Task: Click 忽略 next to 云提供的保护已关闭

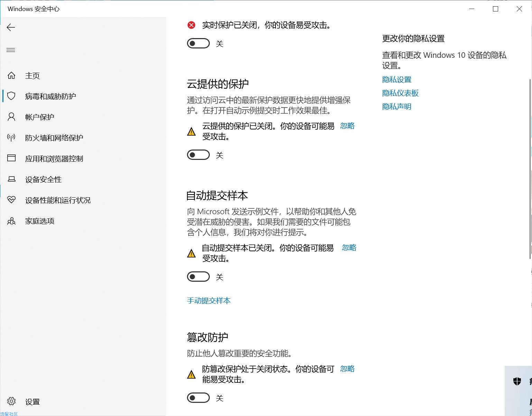Action: 347,126
